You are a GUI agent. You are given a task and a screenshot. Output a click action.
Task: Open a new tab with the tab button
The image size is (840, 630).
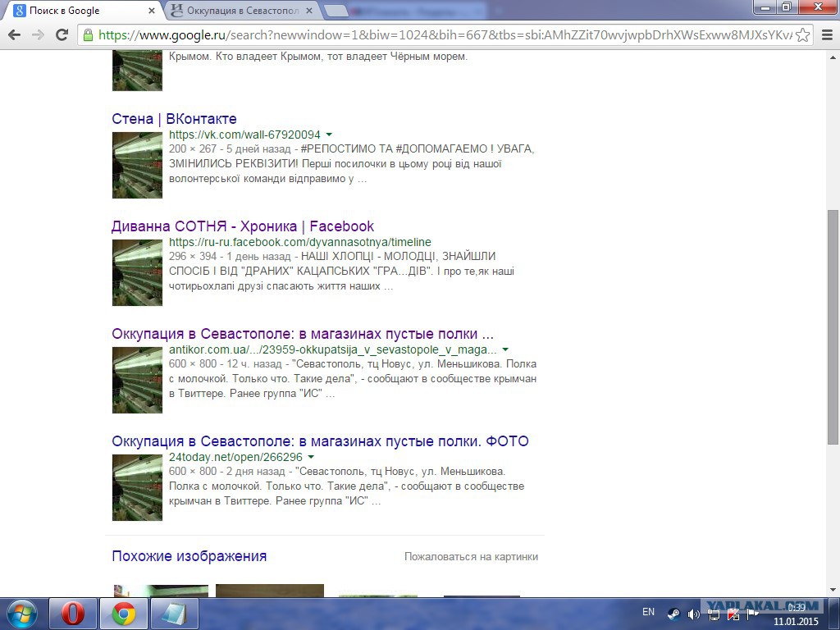[x=336, y=10]
